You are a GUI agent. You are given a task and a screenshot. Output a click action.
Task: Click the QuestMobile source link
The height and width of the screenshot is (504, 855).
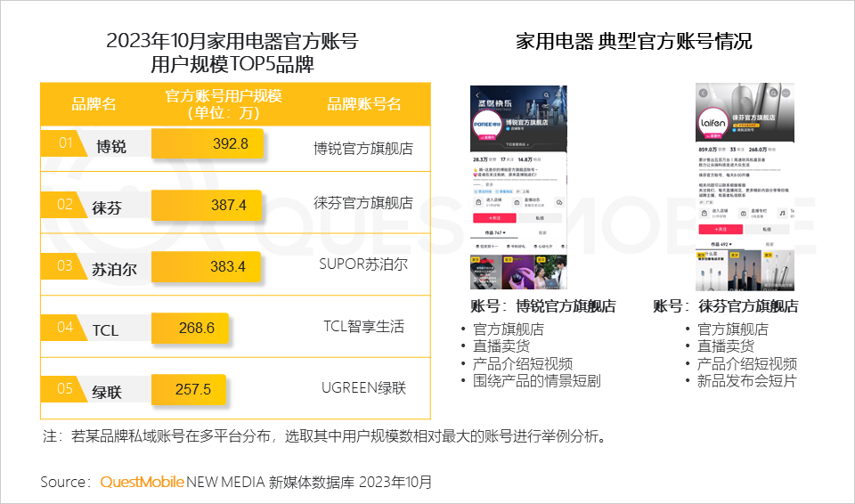point(142,482)
